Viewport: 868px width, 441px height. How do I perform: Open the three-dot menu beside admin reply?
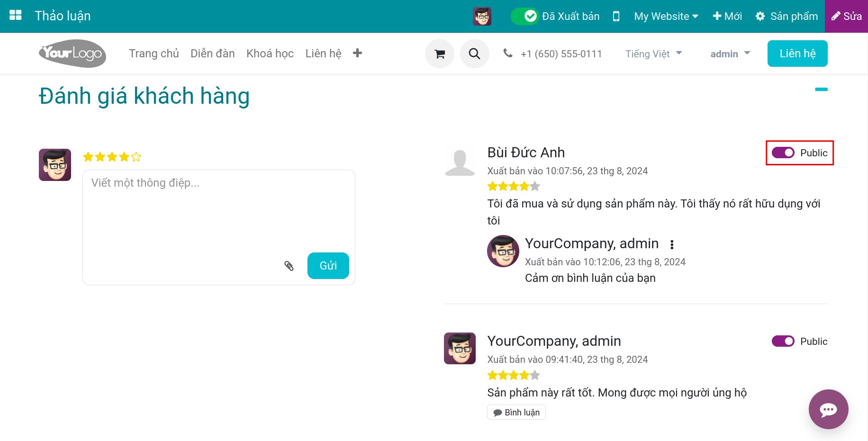672,244
